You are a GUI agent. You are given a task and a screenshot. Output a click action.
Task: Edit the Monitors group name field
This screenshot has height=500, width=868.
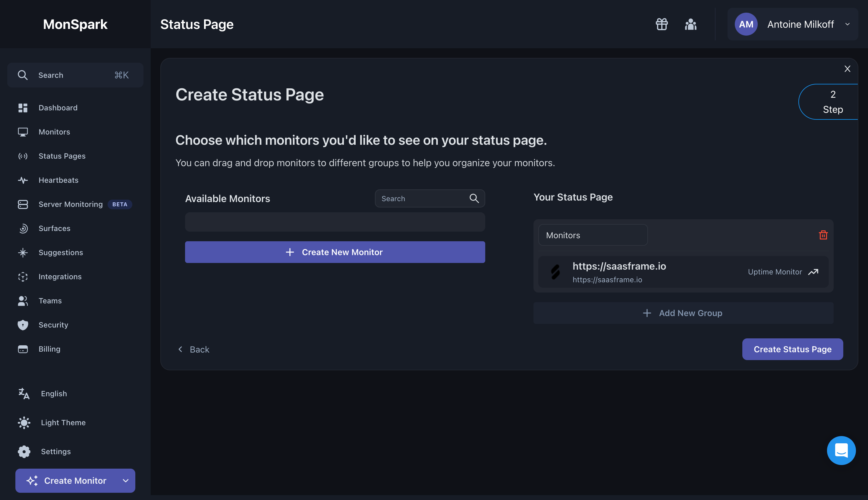[x=593, y=235]
